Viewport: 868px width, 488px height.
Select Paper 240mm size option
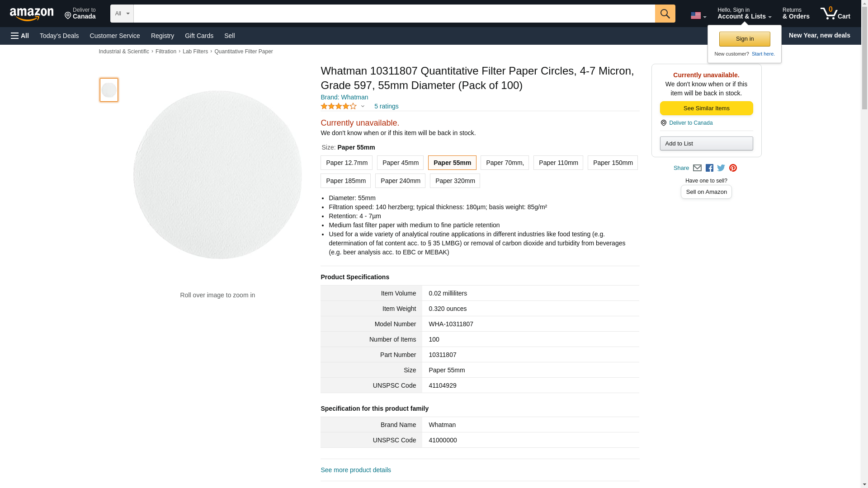tap(400, 181)
